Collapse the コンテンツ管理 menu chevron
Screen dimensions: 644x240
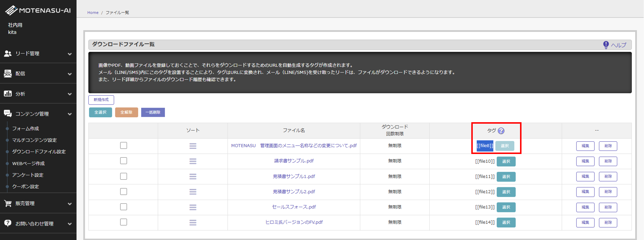[x=70, y=114]
